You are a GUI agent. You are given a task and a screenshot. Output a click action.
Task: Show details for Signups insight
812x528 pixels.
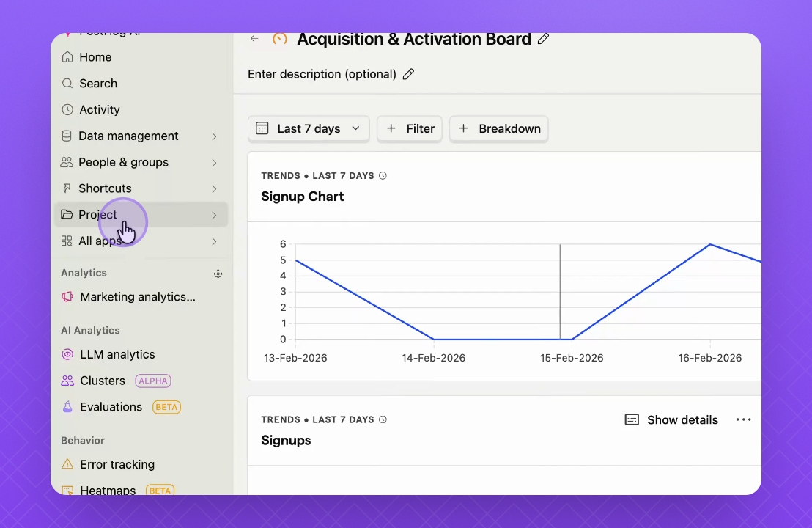click(x=672, y=419)
